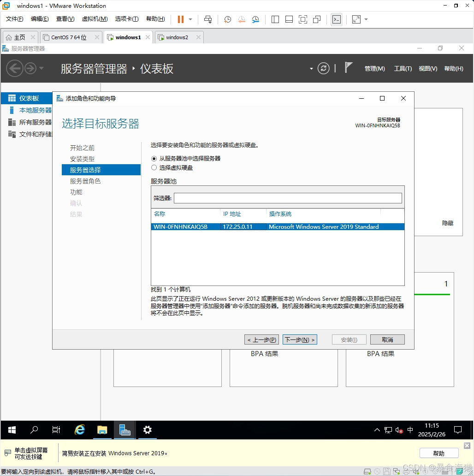
Task: Enter full screen mode icon
Action: tap(303, 19)
